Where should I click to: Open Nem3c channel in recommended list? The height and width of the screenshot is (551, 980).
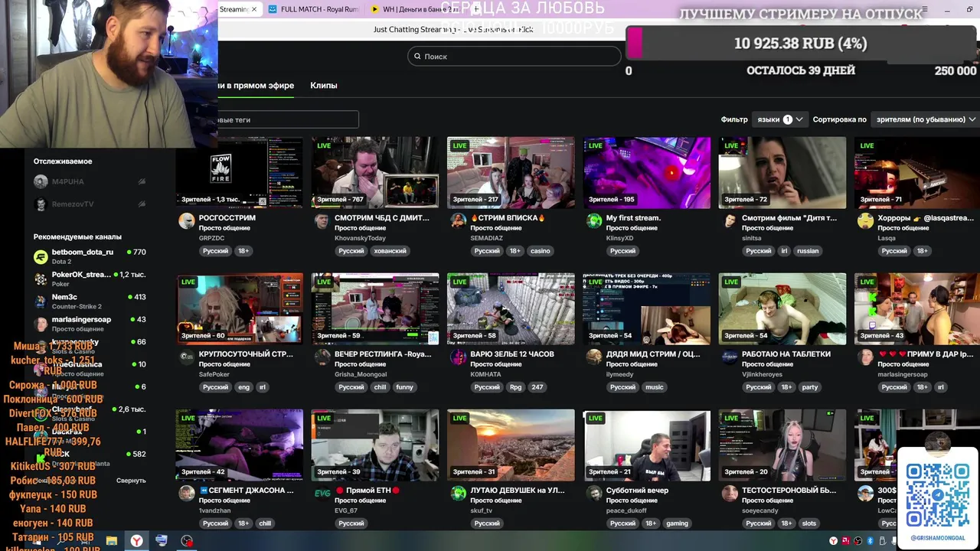click(90, 301)
